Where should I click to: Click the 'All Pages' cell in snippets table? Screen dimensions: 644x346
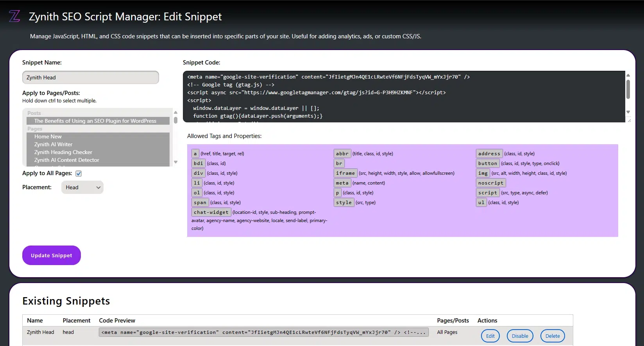[x=447, y=332]
